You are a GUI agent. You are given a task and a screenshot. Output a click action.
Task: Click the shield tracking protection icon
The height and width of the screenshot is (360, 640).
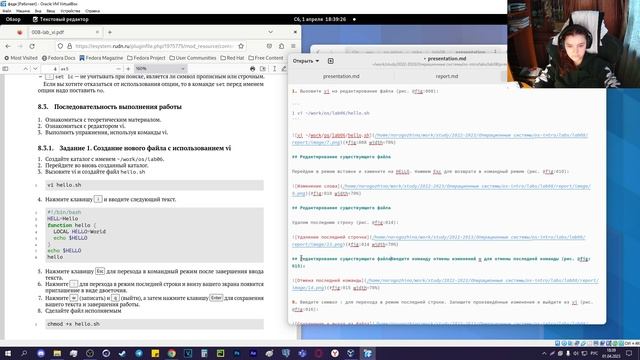coord(60,46)
